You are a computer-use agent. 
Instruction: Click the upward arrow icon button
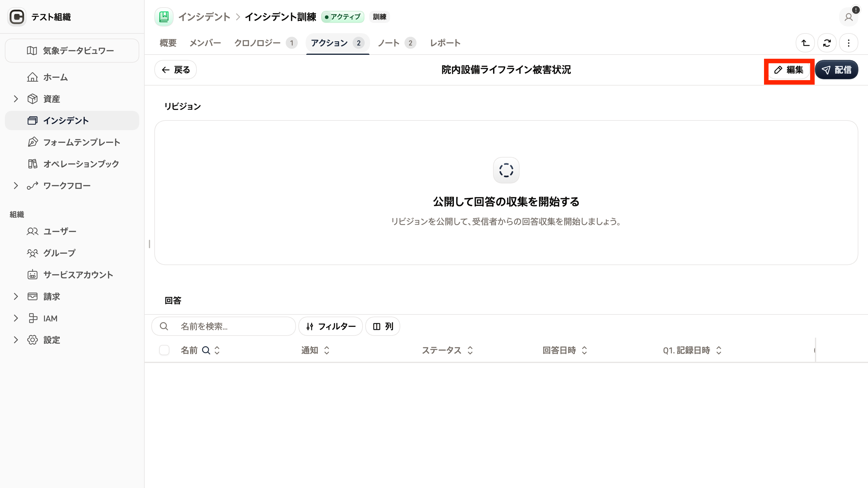(x=805, y=43)
